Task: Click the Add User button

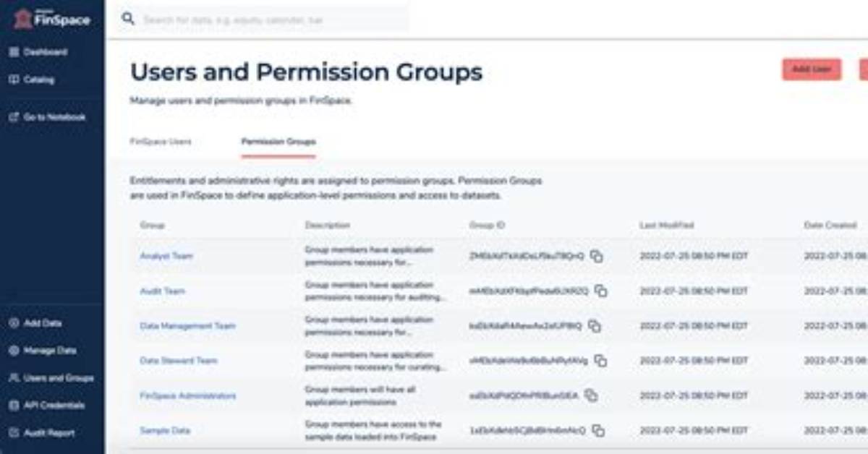Action: (x=812, y=69)
